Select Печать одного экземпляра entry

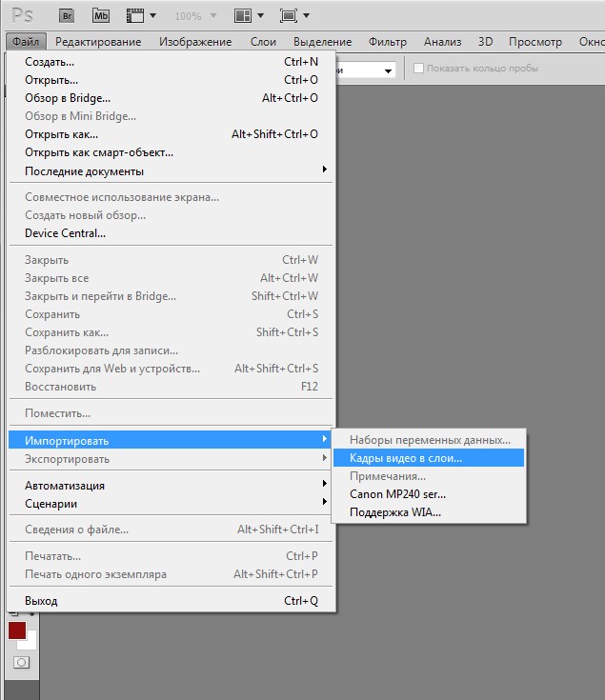[x=171, y=574]
